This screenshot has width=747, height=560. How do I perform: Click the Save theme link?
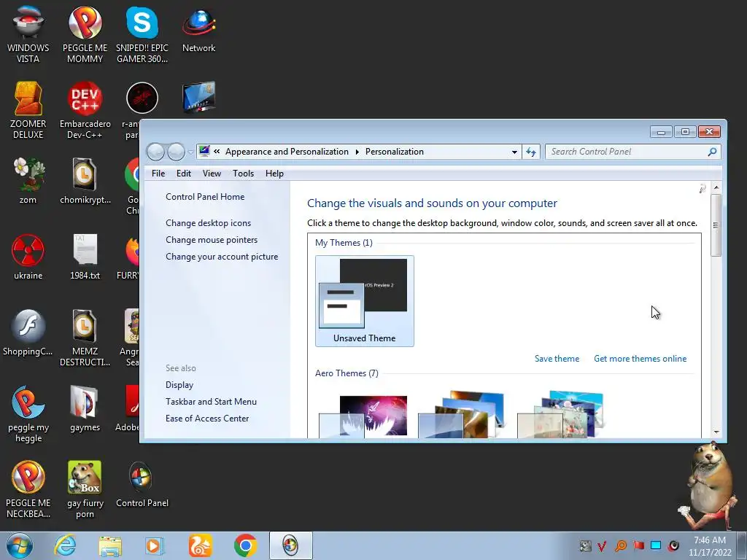coord(557,359)
